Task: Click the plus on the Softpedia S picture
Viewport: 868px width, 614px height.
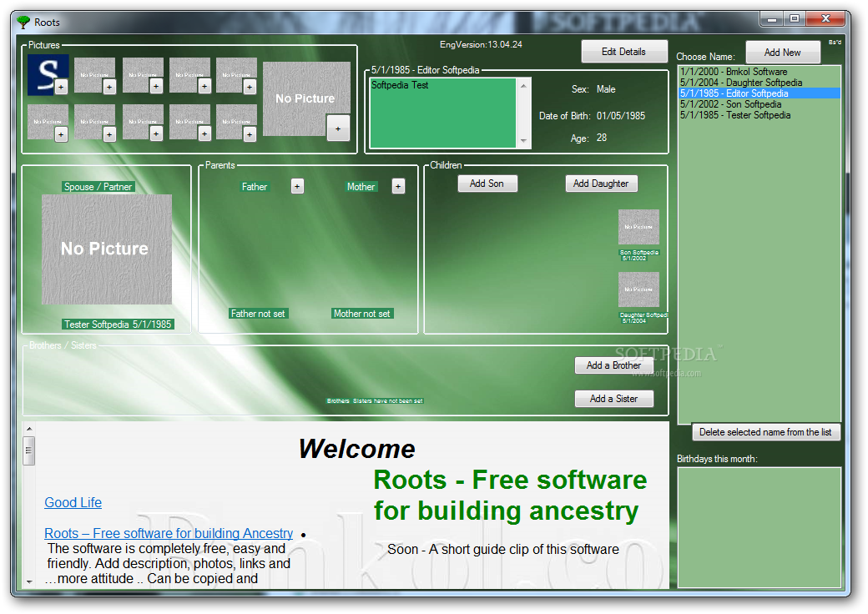Action: [61, 88]
